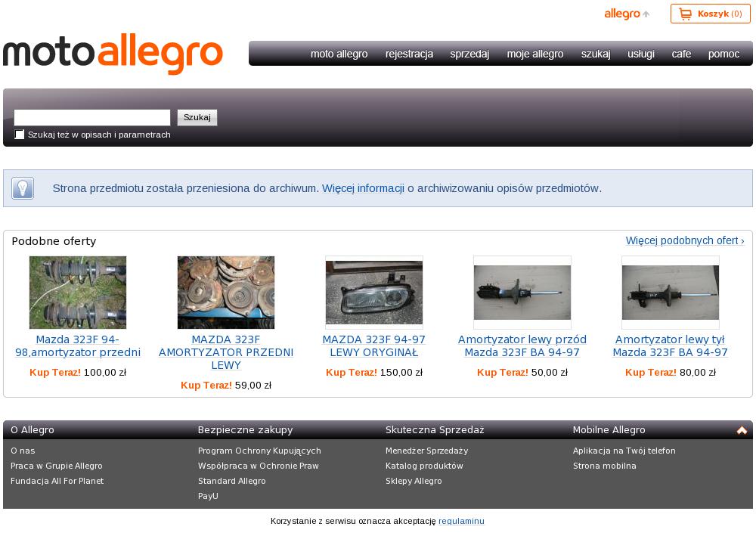The width and height of the screenshot is (756, 536).
Task: Open thumbnail of Amortyzator lewy tył
Action: point(670,293)
